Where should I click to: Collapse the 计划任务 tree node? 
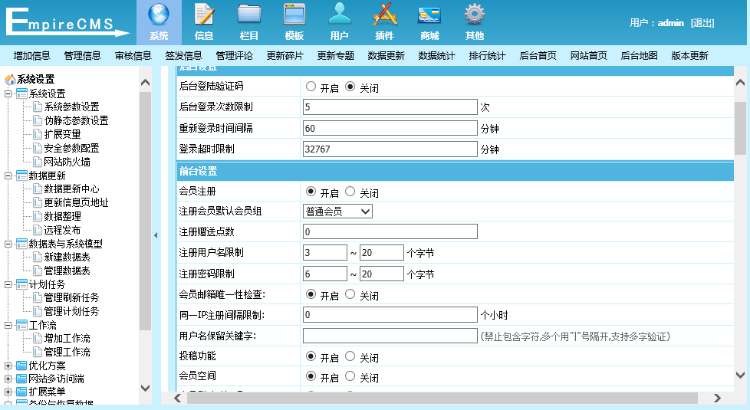point(8,285)
